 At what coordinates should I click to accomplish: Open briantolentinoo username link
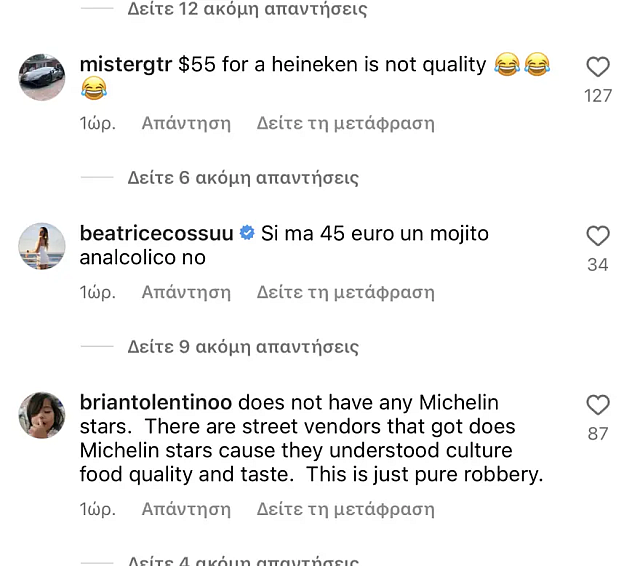coord(155,402)
